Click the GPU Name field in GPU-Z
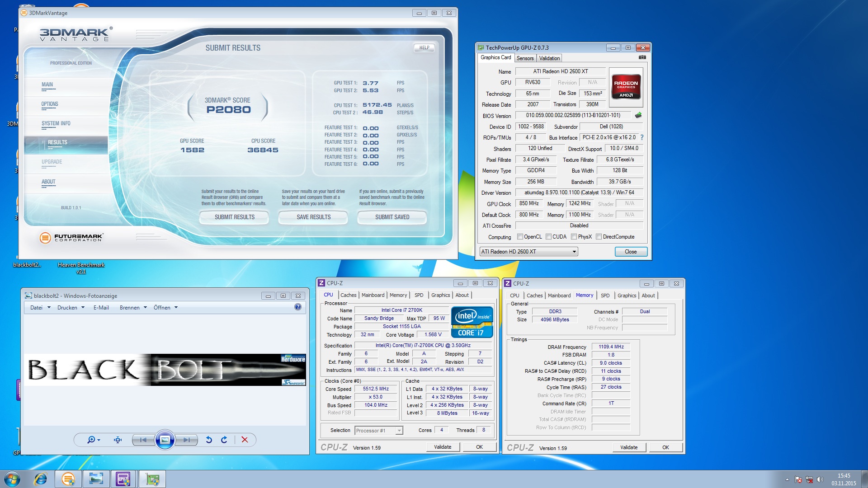868x488 pixels. coord(560,71)
